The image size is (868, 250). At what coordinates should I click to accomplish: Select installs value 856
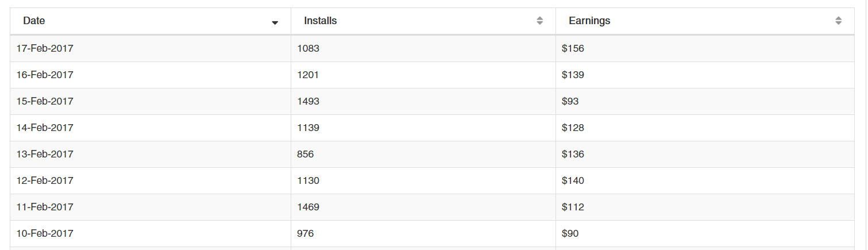pos(423,155)
